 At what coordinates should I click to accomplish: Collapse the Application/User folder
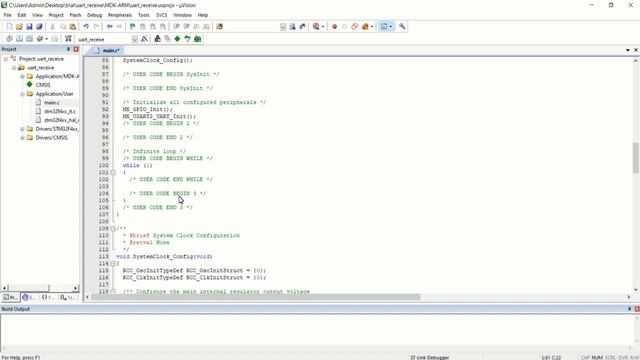[x=22, y=94]
